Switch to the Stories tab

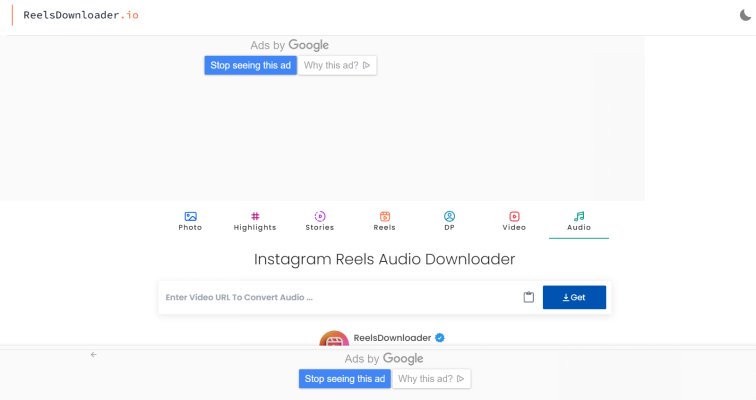coord(320,221)
